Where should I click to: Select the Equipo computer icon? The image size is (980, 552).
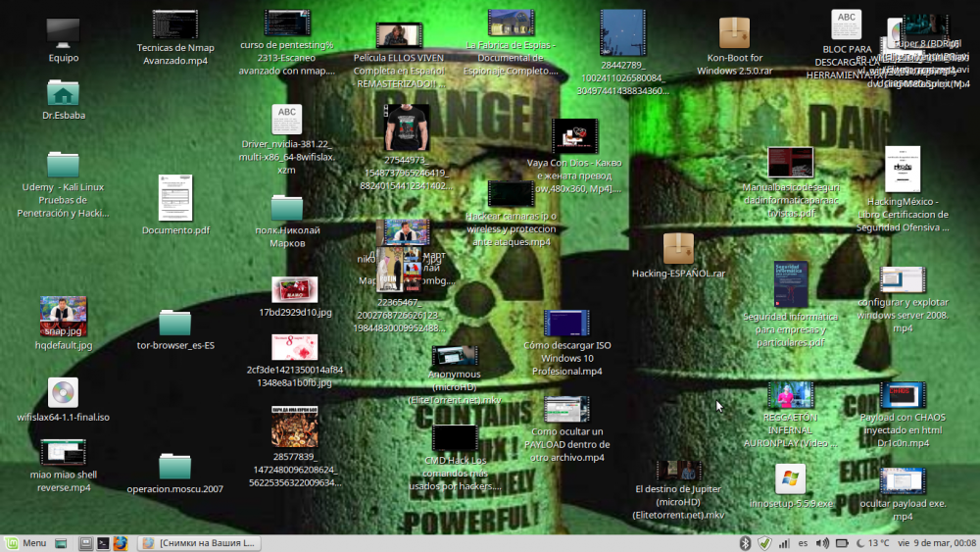click(x=63, y=33)
